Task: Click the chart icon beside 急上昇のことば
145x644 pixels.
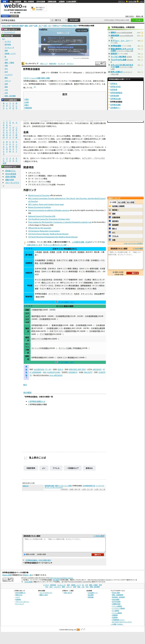Action: (x=26, y=457)
